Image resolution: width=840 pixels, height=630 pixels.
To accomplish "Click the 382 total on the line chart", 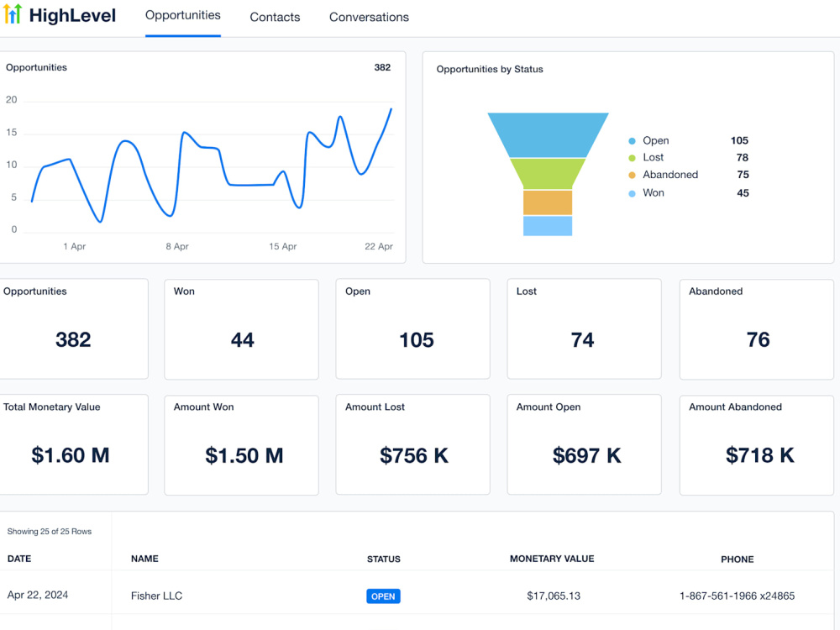I will click(382, 67).
